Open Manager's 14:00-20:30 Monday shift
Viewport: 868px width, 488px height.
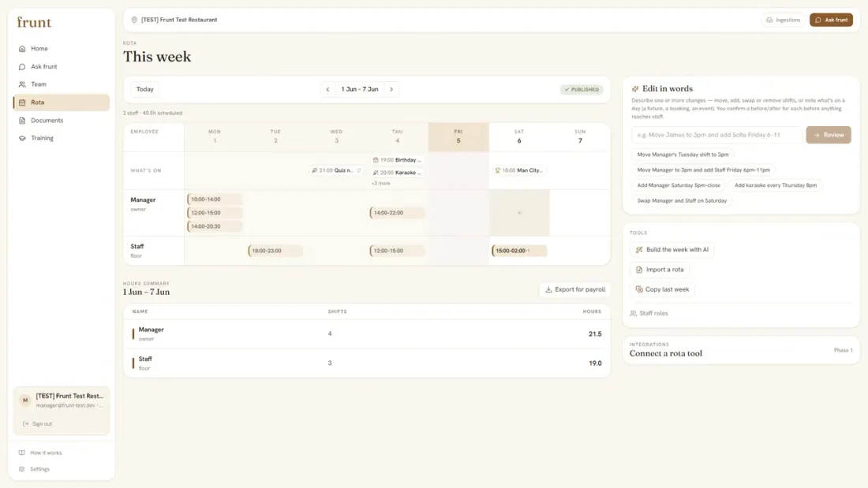[215, 226]
